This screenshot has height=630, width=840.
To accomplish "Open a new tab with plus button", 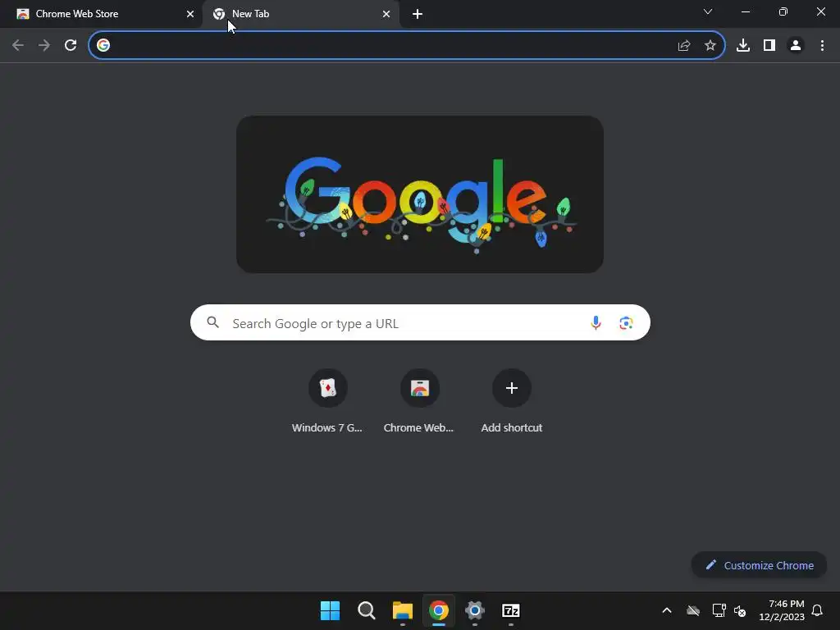I will (418, 15).
